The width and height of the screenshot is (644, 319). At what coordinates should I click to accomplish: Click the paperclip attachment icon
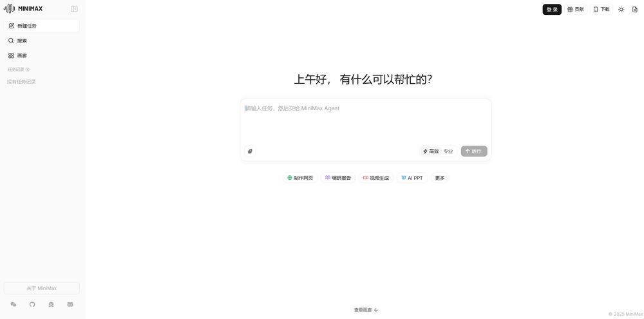point(250,151)
